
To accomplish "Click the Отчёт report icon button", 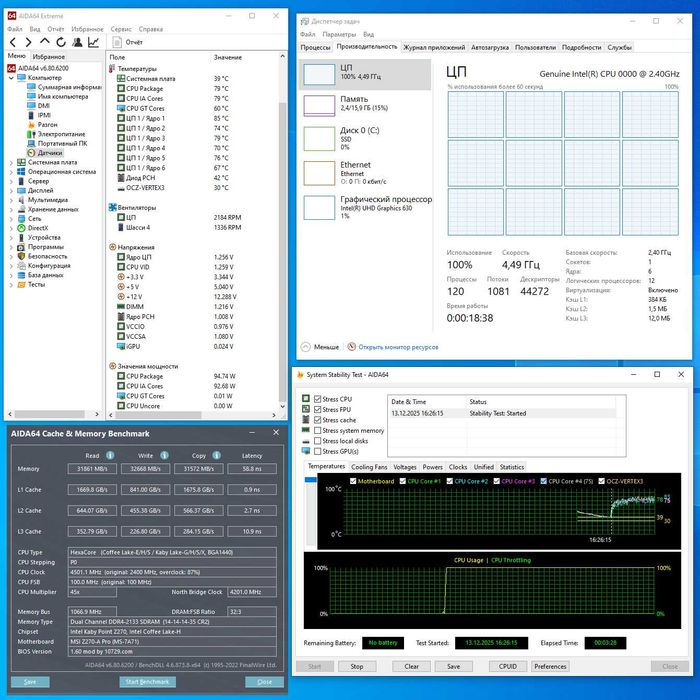I will tap(117, 42).
